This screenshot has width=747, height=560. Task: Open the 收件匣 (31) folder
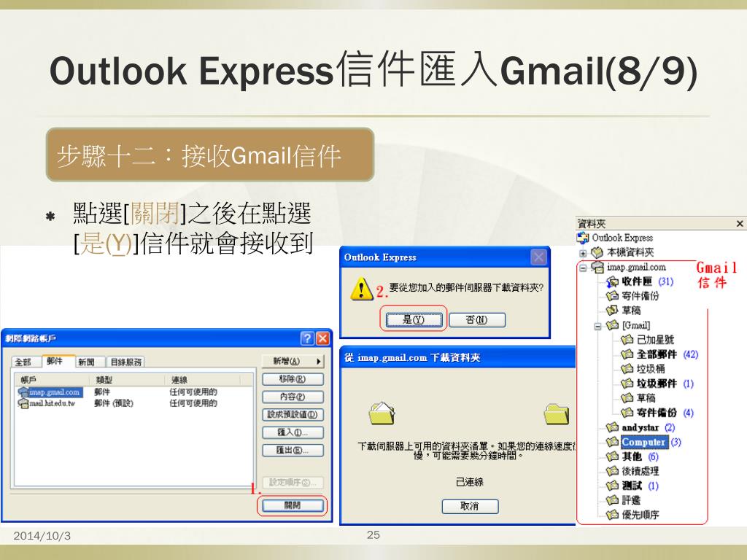click(648, 281)
